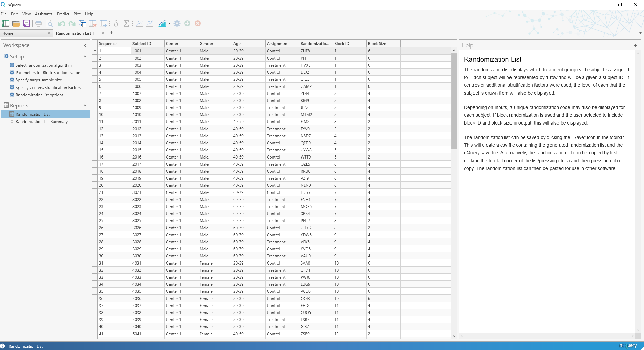
Task: Click the blue gear toolbar icon
Action: click(x=177, y=23)
